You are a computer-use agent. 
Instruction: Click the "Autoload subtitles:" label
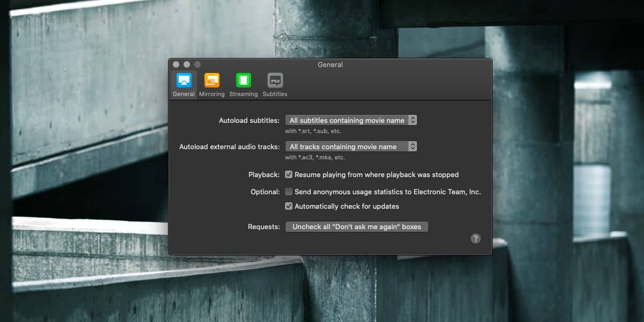[249, 120]
